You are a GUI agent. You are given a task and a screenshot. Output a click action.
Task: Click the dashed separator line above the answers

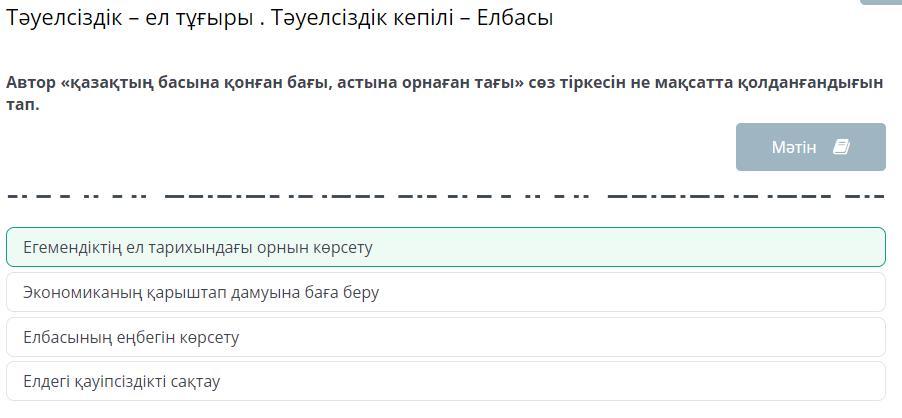point(446,197)
